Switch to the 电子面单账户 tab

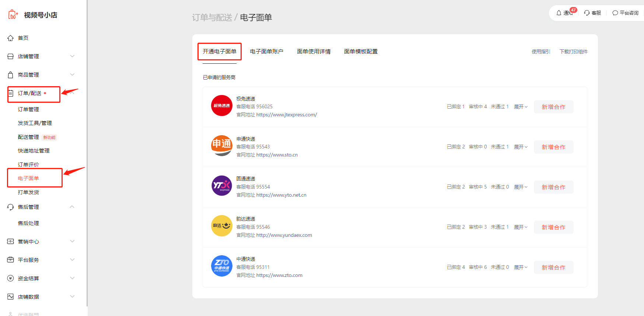coord(266,52)
